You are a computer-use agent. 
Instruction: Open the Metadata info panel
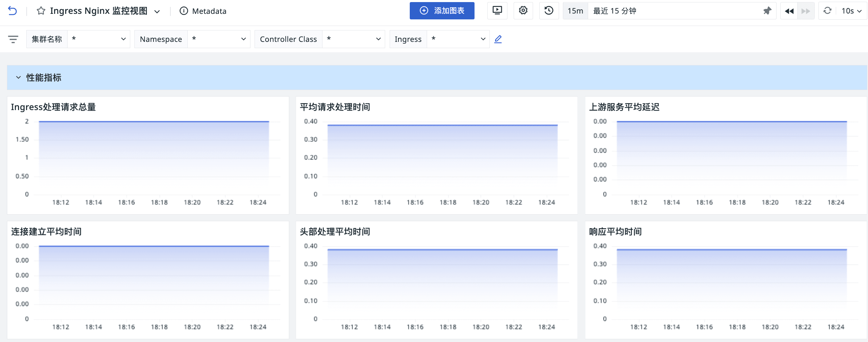203,11
